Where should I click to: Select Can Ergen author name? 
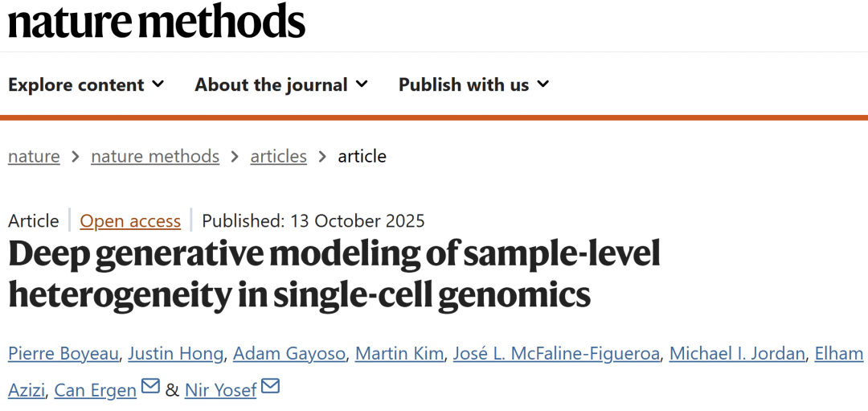click(x=95, y=390)
